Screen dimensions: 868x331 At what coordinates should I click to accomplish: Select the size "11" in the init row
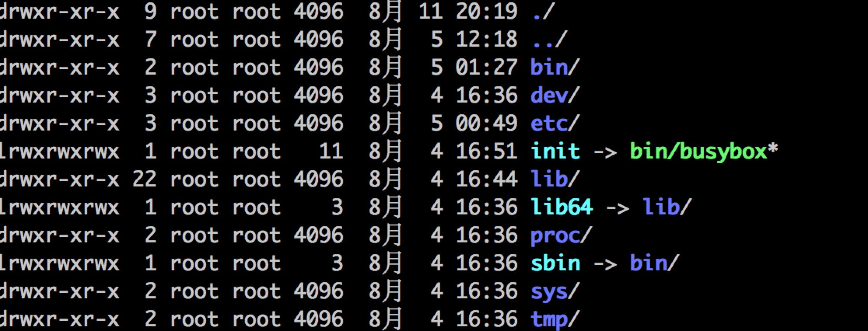(x=331, y=151)
